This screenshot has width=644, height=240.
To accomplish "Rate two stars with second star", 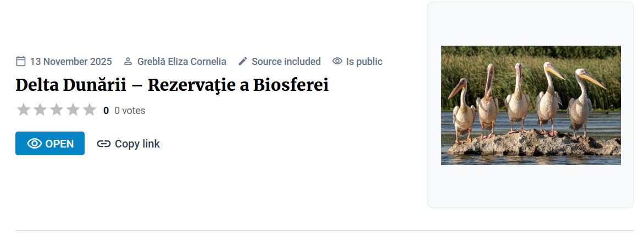I will click(x=40, y=110).
